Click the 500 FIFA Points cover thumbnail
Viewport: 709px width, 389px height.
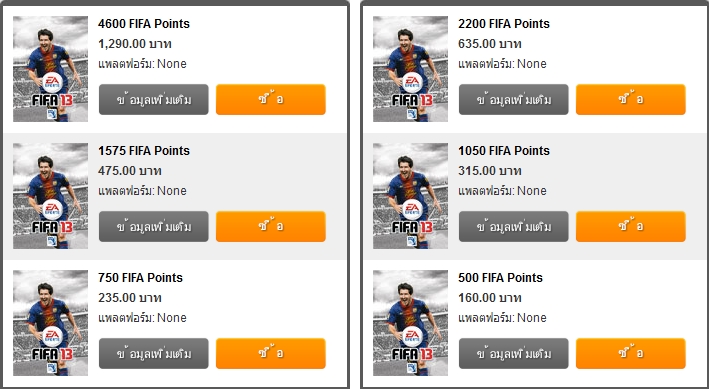coord(411,323)
